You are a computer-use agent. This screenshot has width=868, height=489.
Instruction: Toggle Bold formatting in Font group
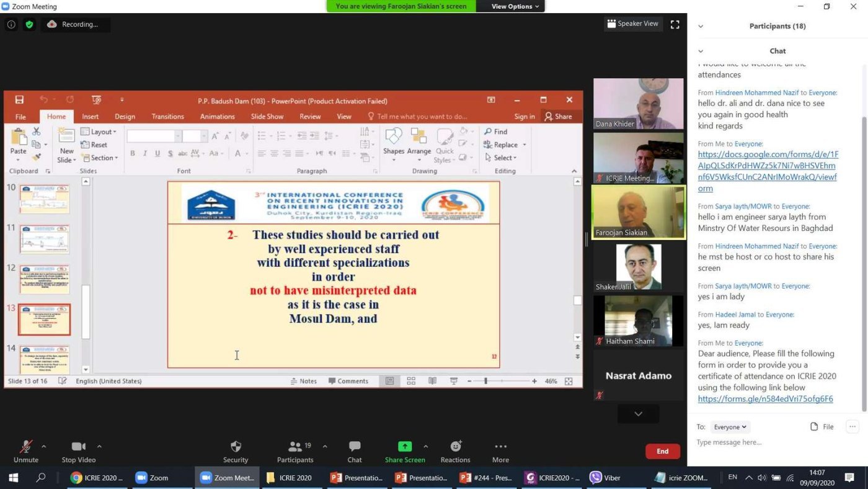[x=133, y=153]
